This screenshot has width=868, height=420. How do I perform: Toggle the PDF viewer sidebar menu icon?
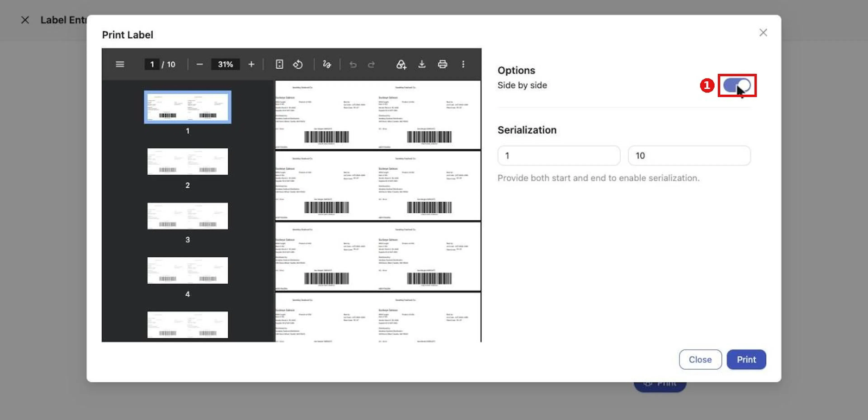120,64
